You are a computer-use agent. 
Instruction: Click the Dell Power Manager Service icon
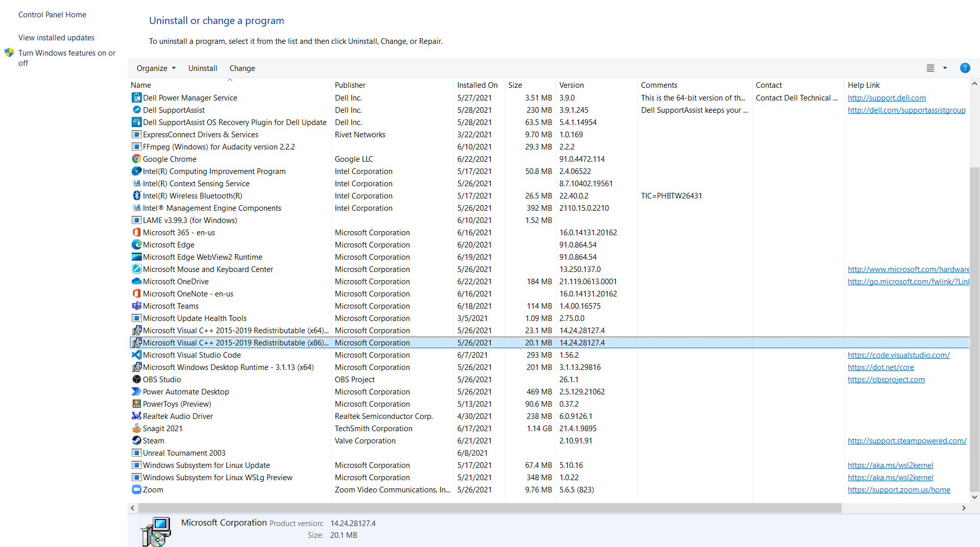click(x=136, y=97)
